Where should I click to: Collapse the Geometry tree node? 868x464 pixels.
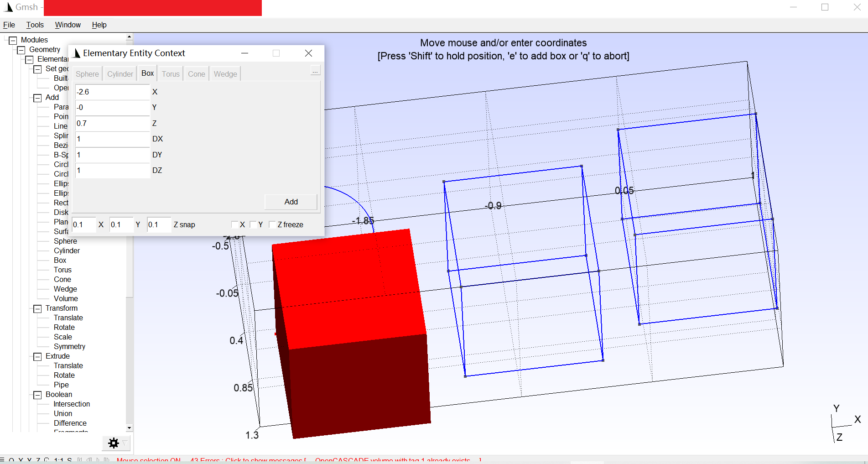tap(21, 50)
